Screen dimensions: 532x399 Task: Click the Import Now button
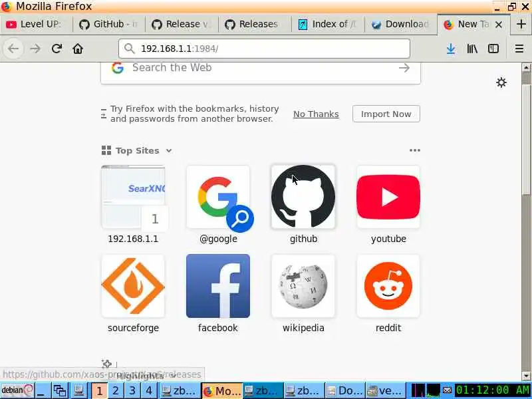[x=386, y=114]
